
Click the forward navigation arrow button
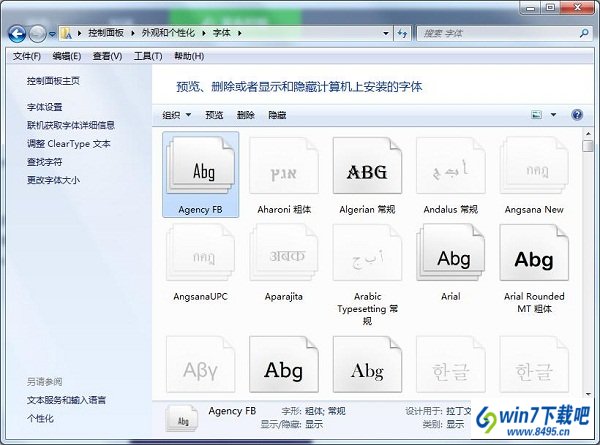pyautogui.click(x=37, y=34)
